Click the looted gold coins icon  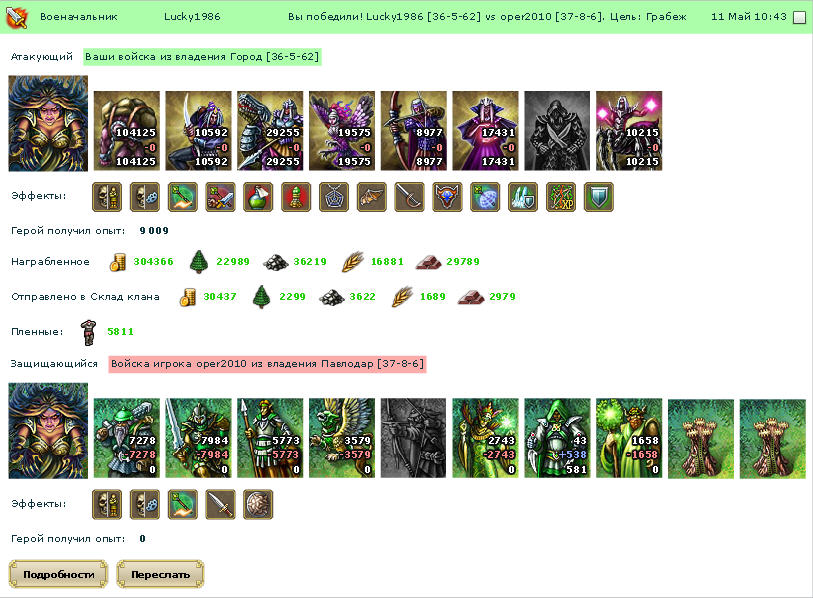118,262
